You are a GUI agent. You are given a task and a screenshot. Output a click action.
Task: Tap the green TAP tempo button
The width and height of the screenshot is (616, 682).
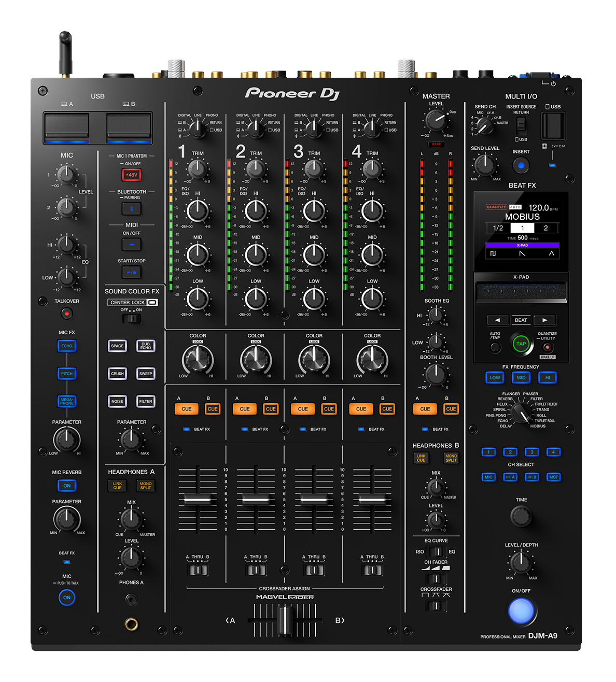pos(521,344)
